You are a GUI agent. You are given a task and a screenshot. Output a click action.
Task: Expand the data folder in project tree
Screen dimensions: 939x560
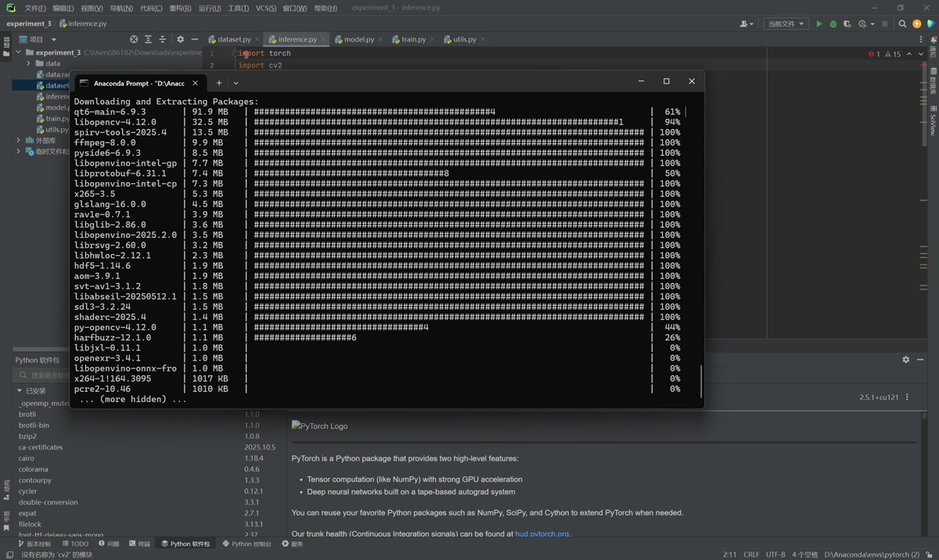pyautogui.click(x=29, y=63)
